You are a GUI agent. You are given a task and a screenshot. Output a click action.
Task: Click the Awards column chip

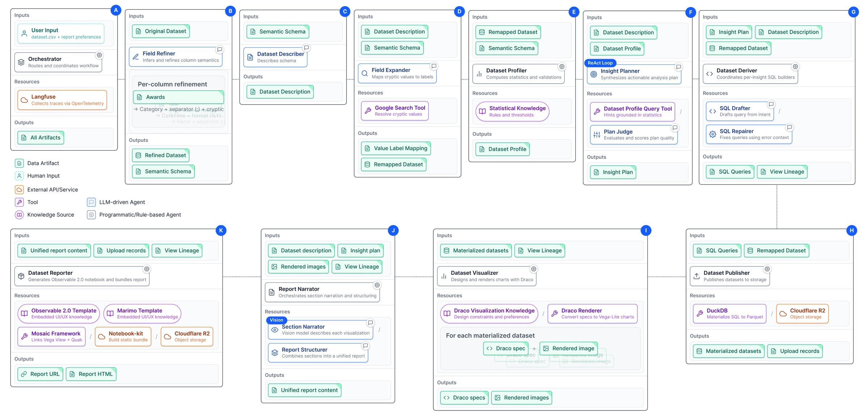178,97
